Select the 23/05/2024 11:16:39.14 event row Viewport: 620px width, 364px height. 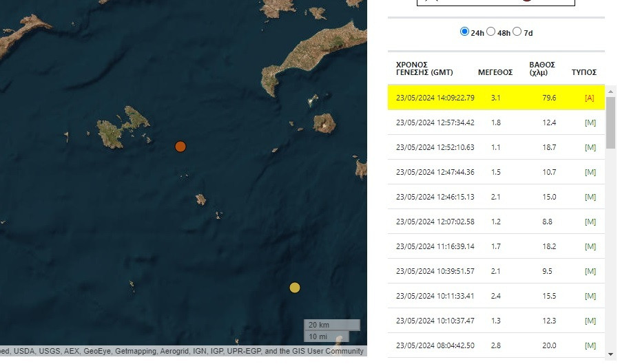tap(496, 246)
